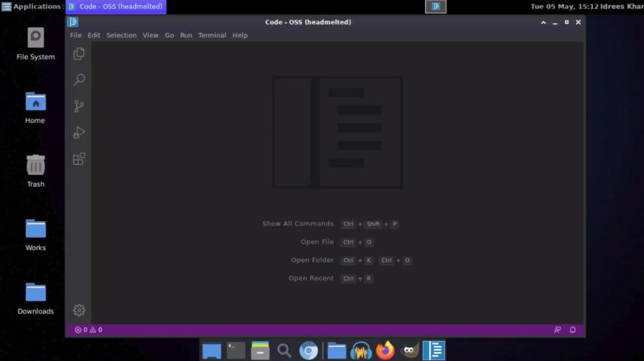644x361 pixels.
Task: Open the Go menu
Action: (x=169, y=35)
